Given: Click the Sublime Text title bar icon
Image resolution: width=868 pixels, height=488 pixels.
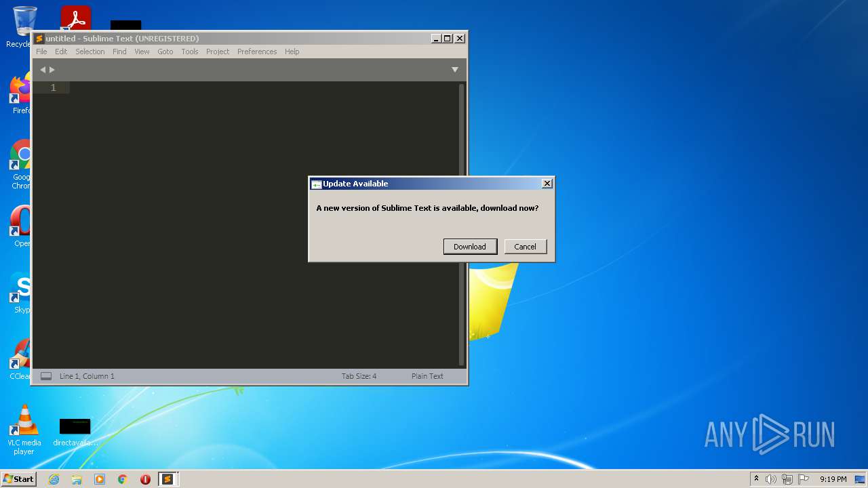Looking at the screenshot, I should (39, 39).
